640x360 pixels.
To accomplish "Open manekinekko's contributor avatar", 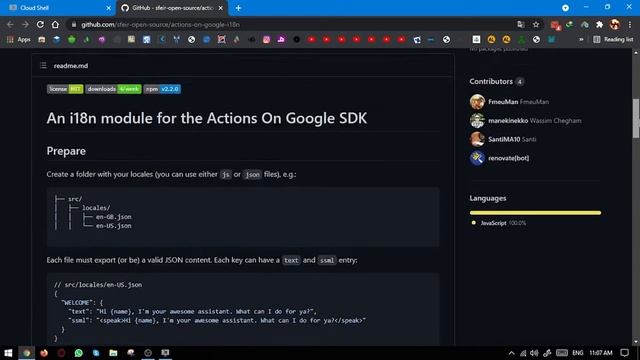I will coord(477,120).
